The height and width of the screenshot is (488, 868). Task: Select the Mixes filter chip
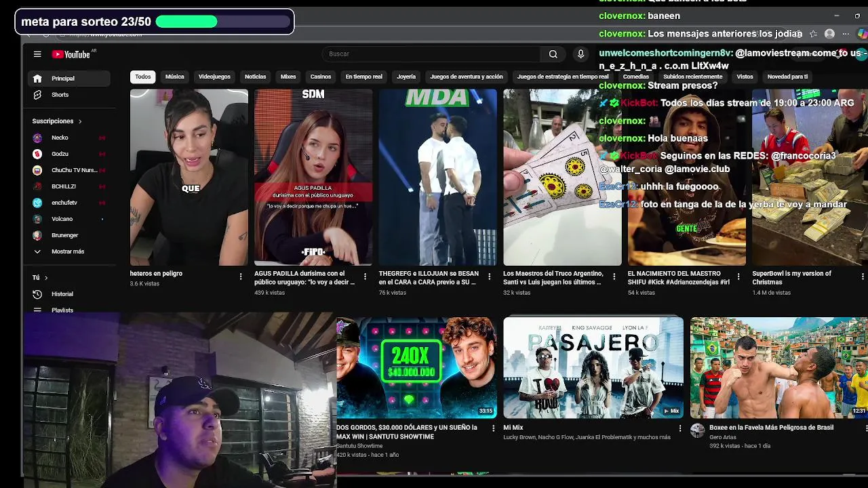pyautogui.click(x=288, y=77)
